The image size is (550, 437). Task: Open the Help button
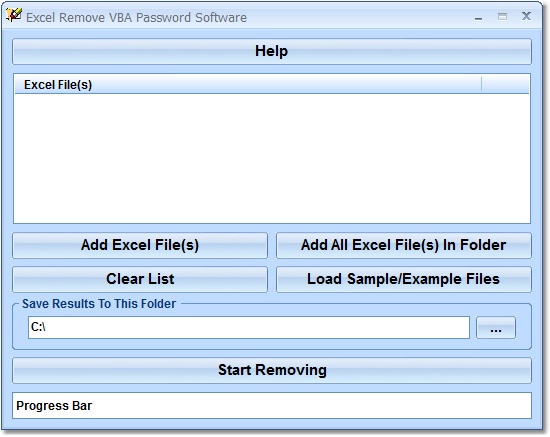272,52
